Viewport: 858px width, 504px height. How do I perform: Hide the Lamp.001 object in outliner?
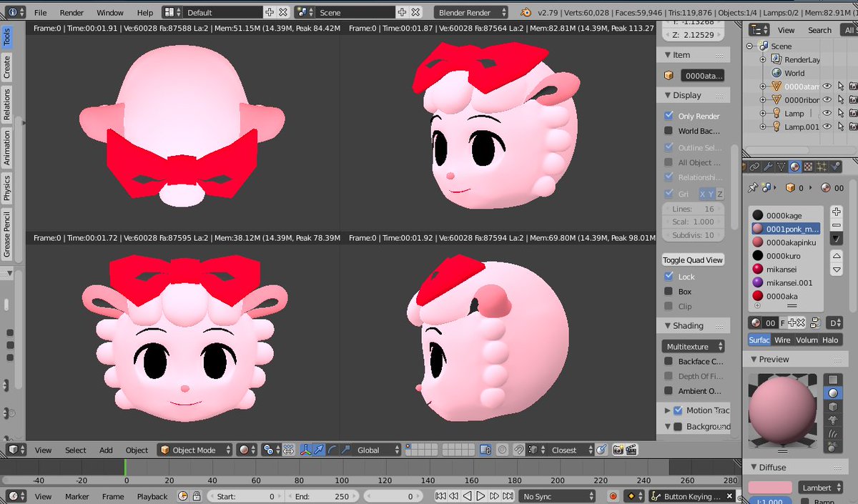(827, 127)
